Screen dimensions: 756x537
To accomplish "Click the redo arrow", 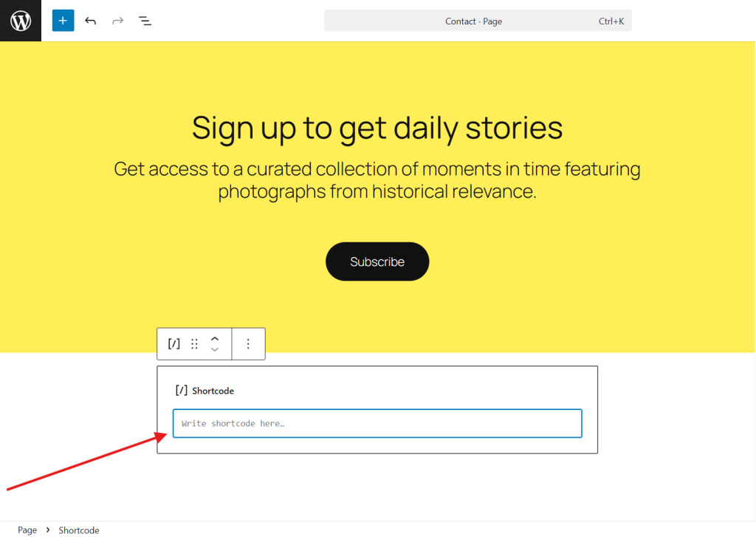I will [117, 21].
